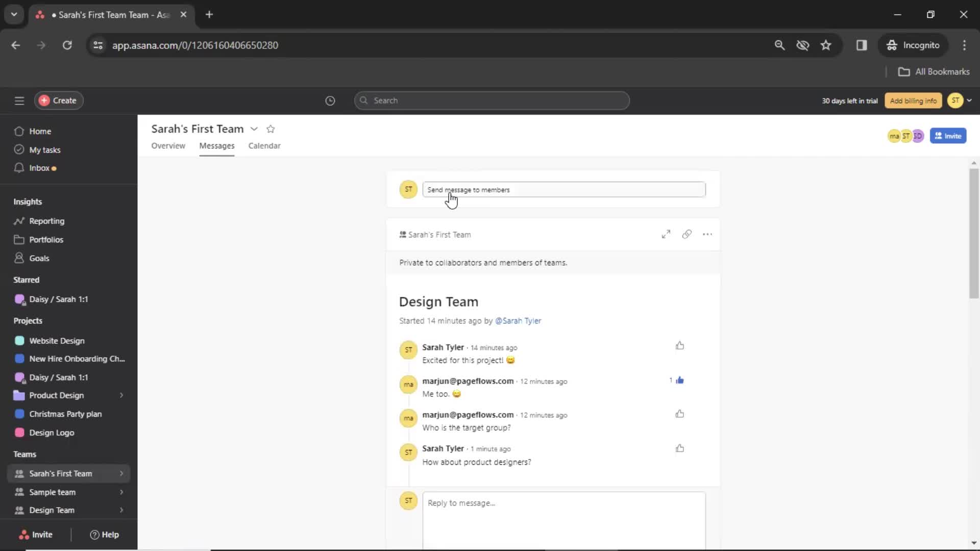Switch to the Overview tab
980x551 pixels.
click(x=167, y=145)
